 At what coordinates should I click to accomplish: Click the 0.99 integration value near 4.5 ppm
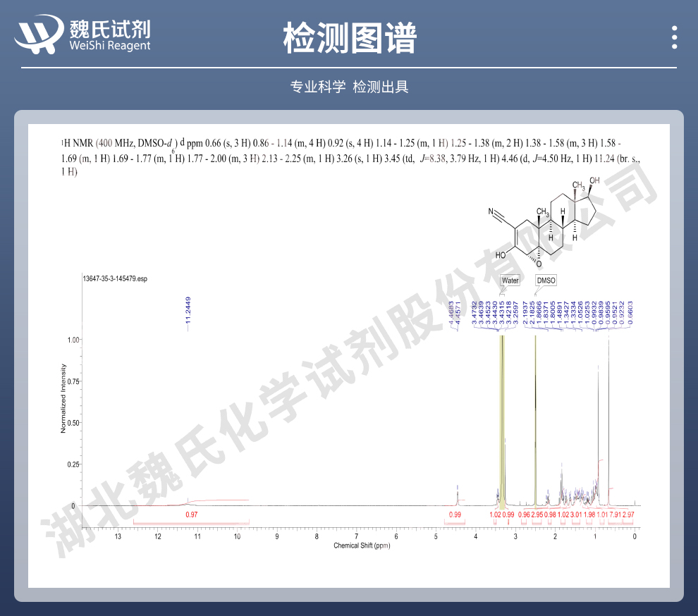[455, 515]
